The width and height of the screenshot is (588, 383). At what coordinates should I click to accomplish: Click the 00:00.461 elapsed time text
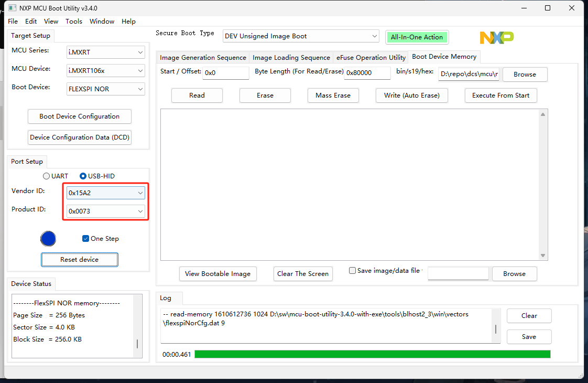(x=177, y=355)
